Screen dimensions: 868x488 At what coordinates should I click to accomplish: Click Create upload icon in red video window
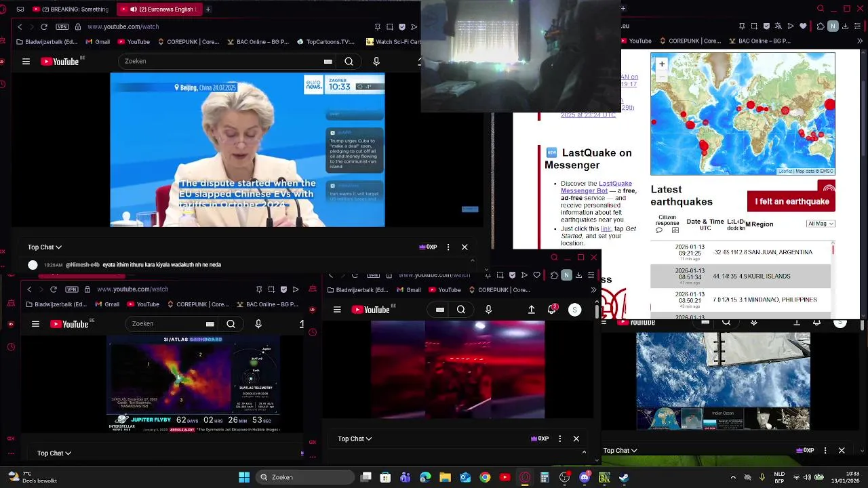(532, 310)
